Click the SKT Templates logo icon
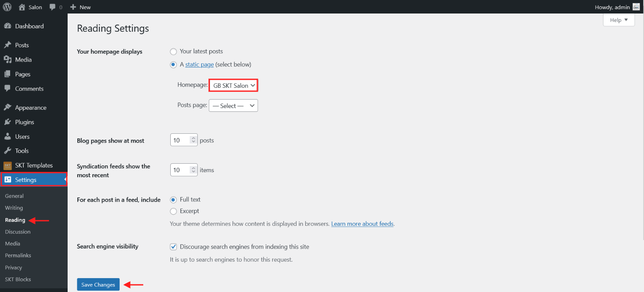Screen dimensions: 644x292 click(8, 165)
